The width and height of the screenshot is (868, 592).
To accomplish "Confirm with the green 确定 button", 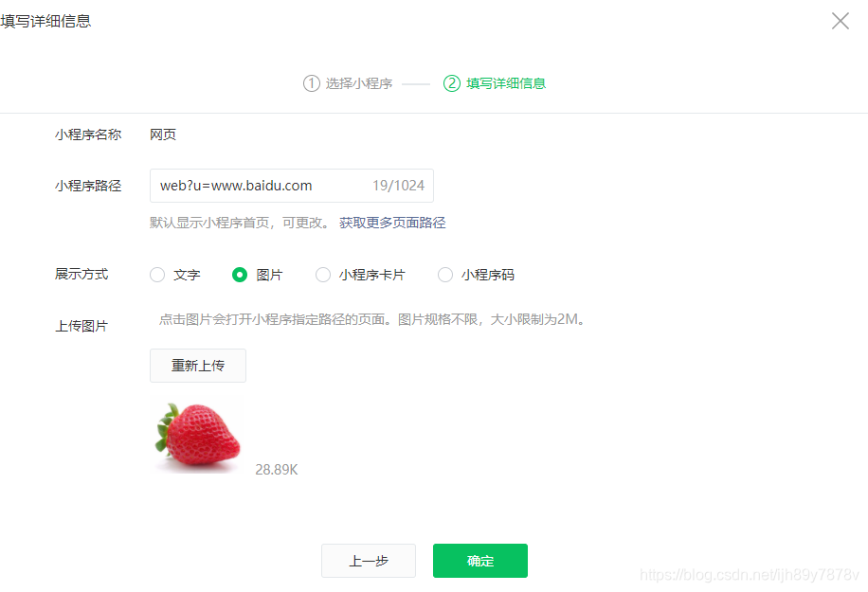I will tap(479, 561).
